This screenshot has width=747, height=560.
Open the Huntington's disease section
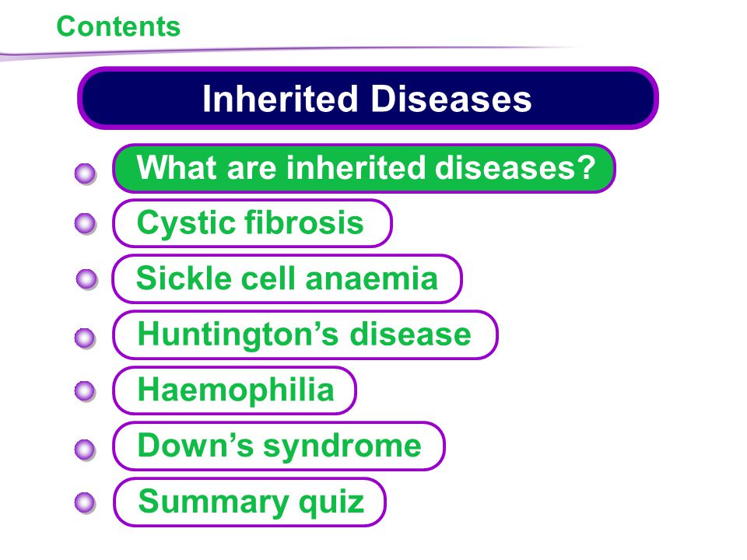pyautogui.click(x=305, y=334)
